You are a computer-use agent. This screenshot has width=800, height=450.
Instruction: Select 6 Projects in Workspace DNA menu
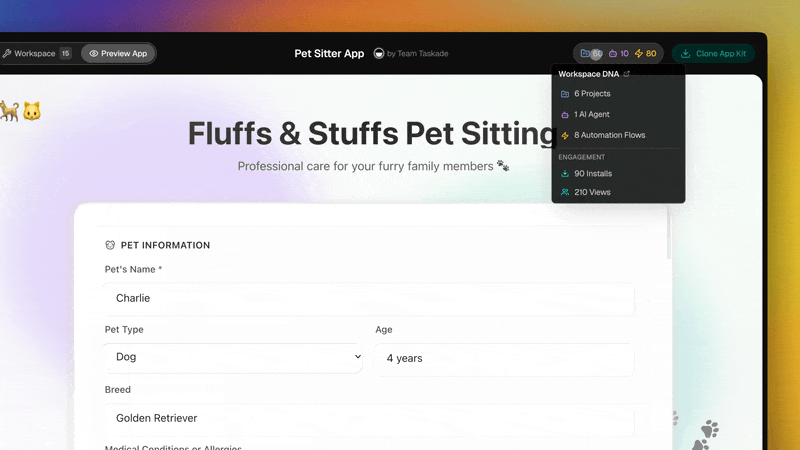(x=592, y=94)
